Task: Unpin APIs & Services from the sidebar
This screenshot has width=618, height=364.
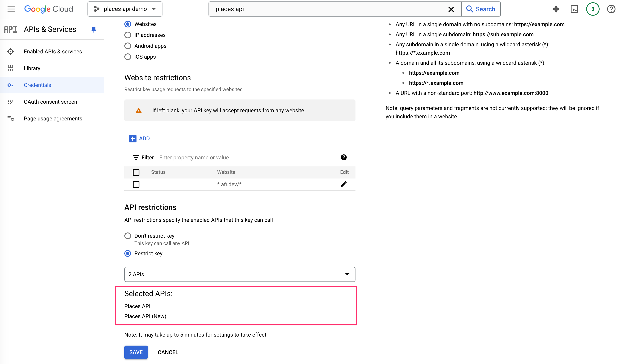Action: (x=94, y=30)
